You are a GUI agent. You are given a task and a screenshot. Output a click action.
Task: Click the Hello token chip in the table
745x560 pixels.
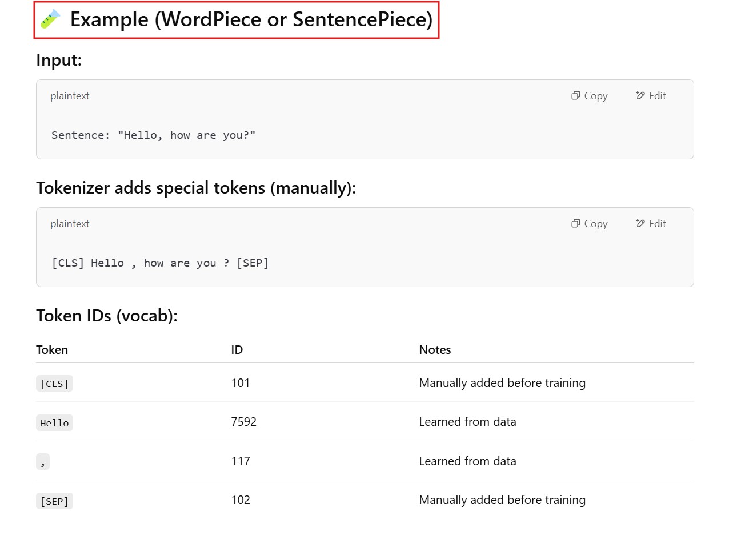click(x=54, y=423)
